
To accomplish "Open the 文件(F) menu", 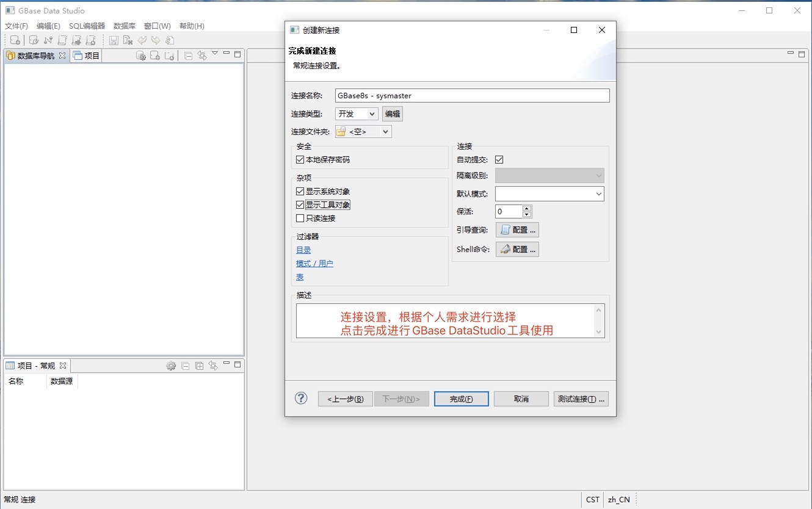I will [16, 26].
